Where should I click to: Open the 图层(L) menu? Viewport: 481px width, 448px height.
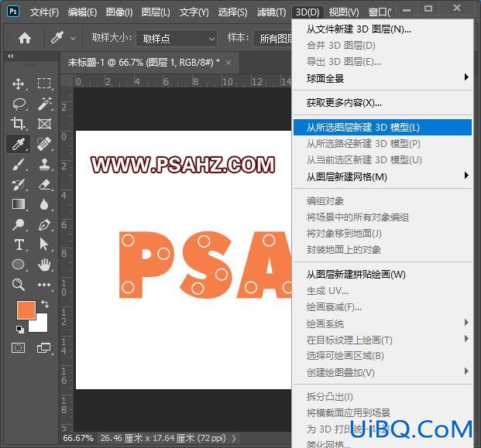[156, 12]
